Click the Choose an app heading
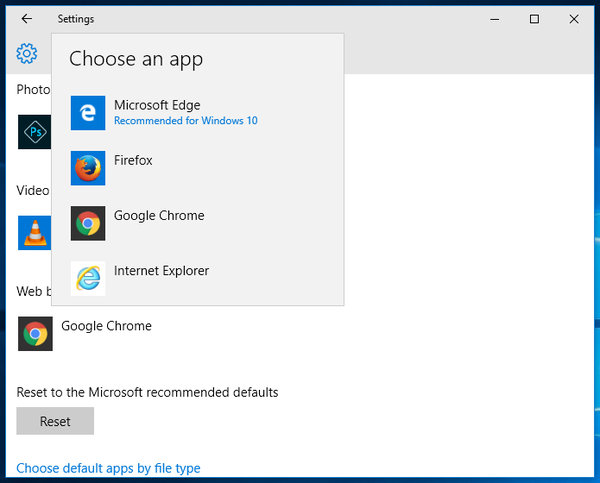The height and width of the screenshot is (483, 600). (136, 59)
